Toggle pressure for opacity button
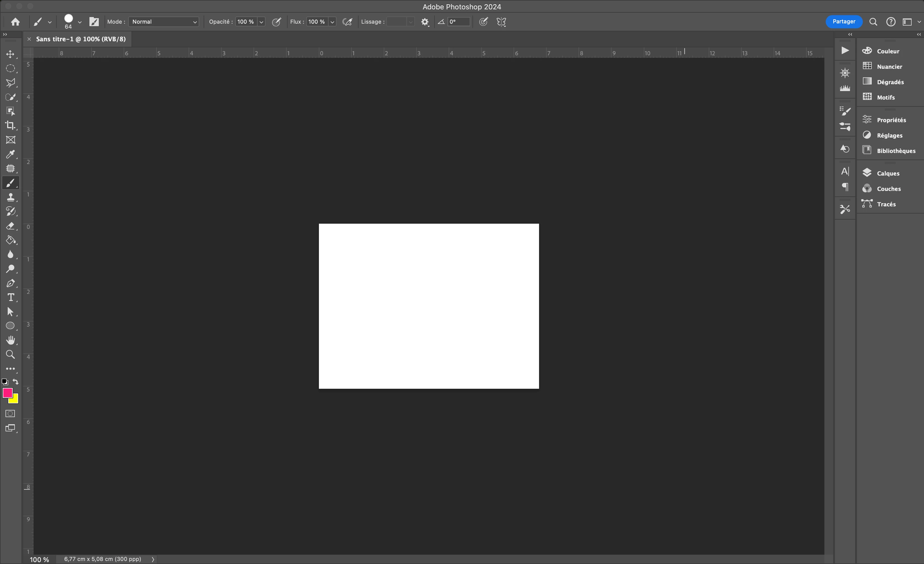The height and width of the screenshot is (564, 924). click(276, 22)
